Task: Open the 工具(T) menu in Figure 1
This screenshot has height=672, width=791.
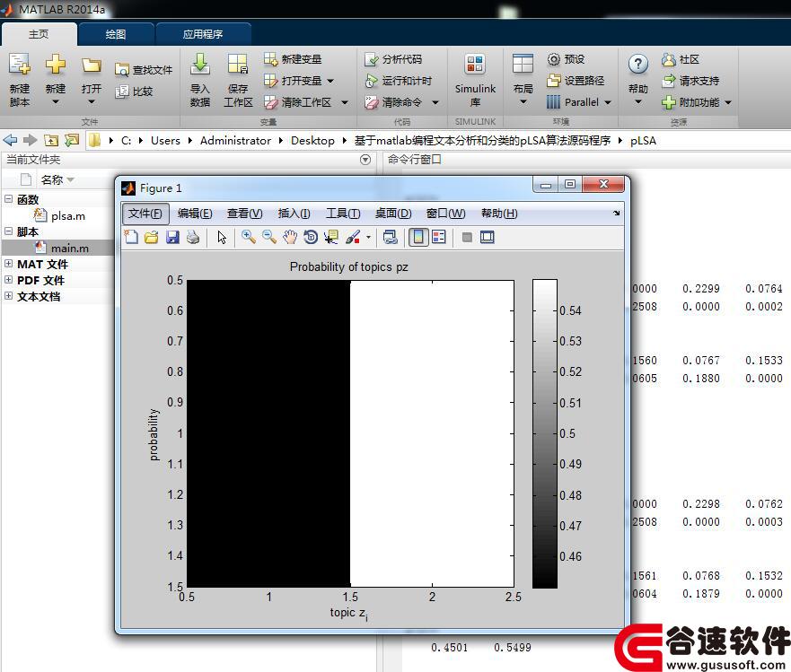Action: click(x=343, y=214)
